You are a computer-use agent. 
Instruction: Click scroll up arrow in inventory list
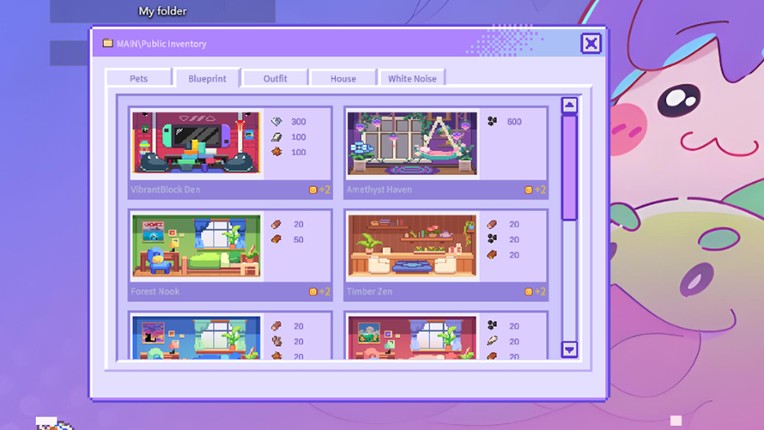tap(569, 105)
